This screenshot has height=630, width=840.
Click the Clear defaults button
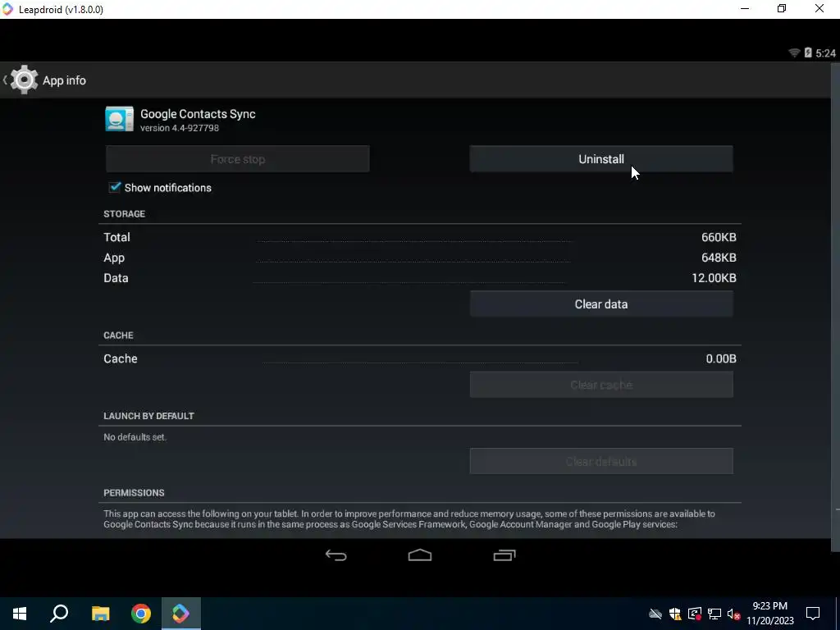(601, 461)
